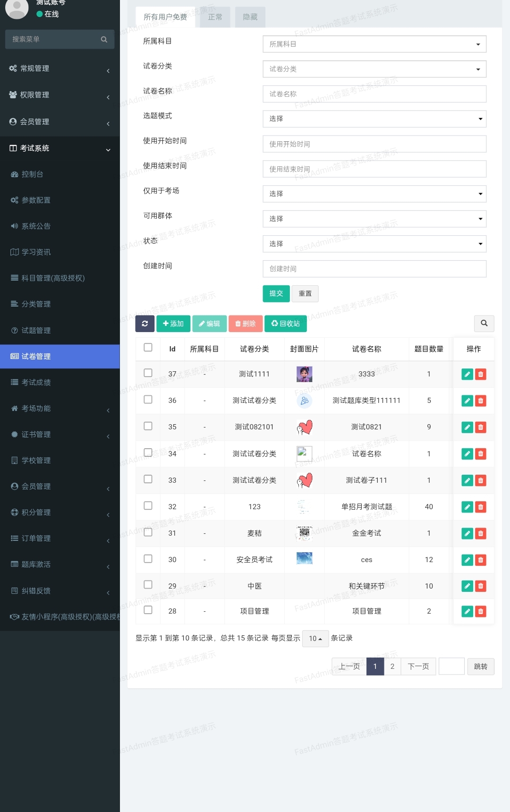Delete row 30 with red trash icon
This screenshot has width=510, height=812.
tap(481, 560)
